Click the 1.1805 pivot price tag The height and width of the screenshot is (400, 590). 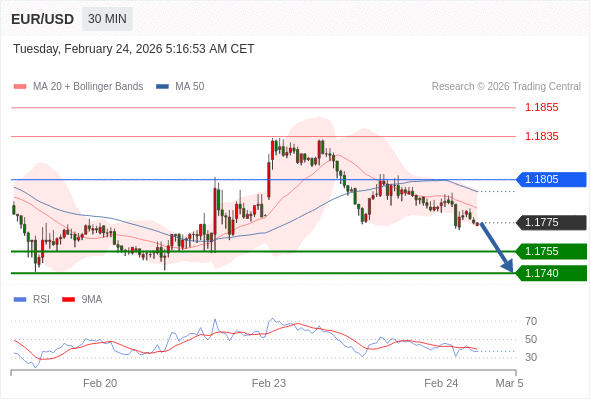[550, 179]
